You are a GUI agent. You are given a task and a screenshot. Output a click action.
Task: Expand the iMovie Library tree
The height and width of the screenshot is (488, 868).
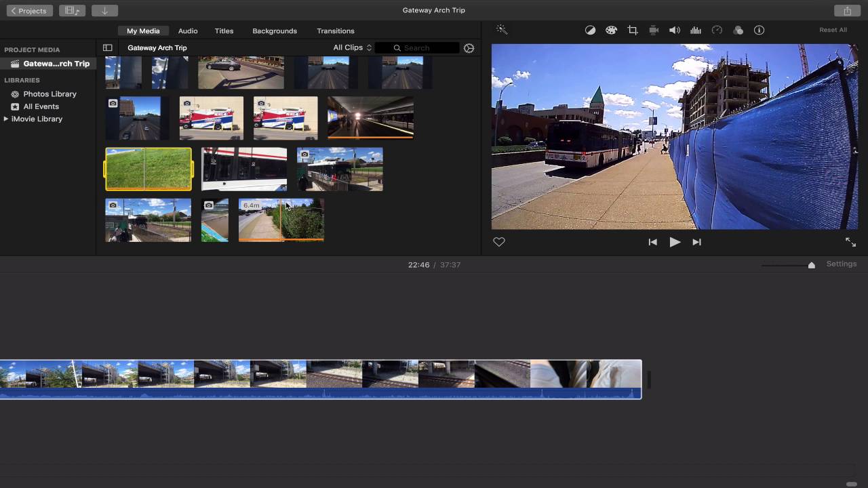point(6,119)
